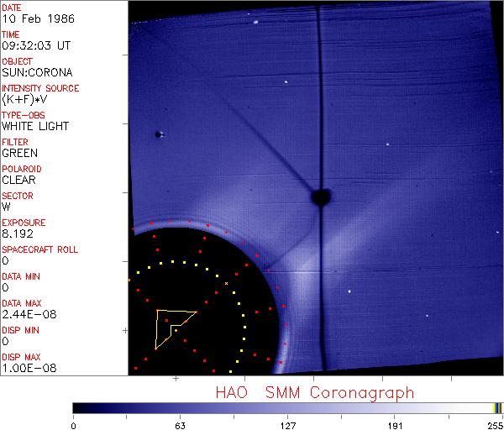Click the SECTOR label

(x=18, y=196)
